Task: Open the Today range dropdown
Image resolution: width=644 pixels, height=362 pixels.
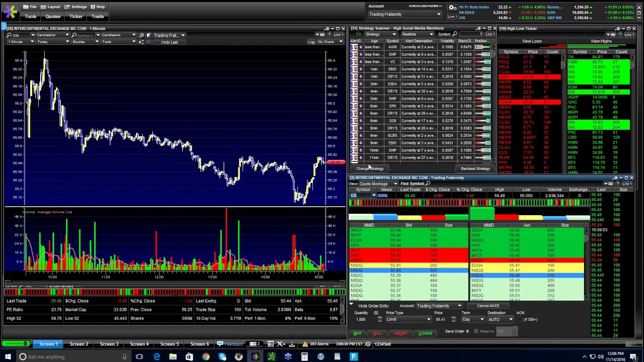Action: pos(53,42)
